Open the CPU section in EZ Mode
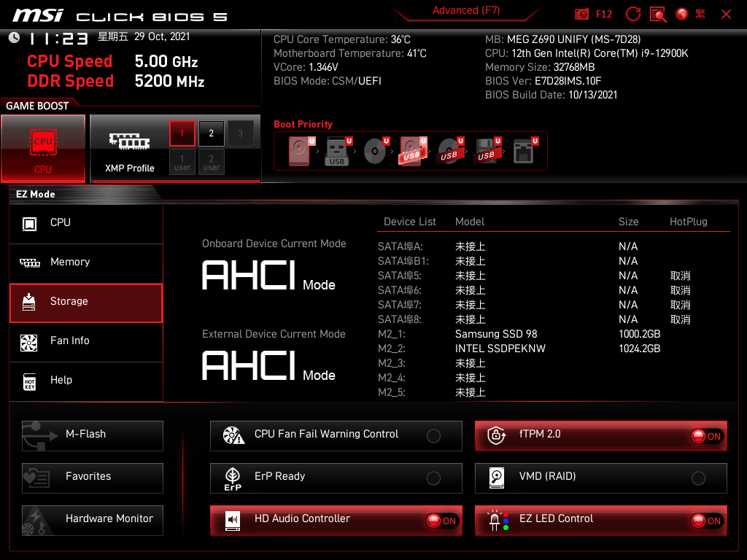This screenshot has height=560, width=747. click(x=86, y=225)
